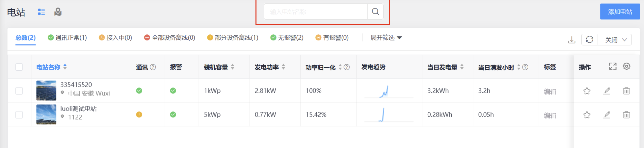This screenshot has height=148, width=644.
Task: Delete station 335415520 with trash icon
Action: [626, 91]
